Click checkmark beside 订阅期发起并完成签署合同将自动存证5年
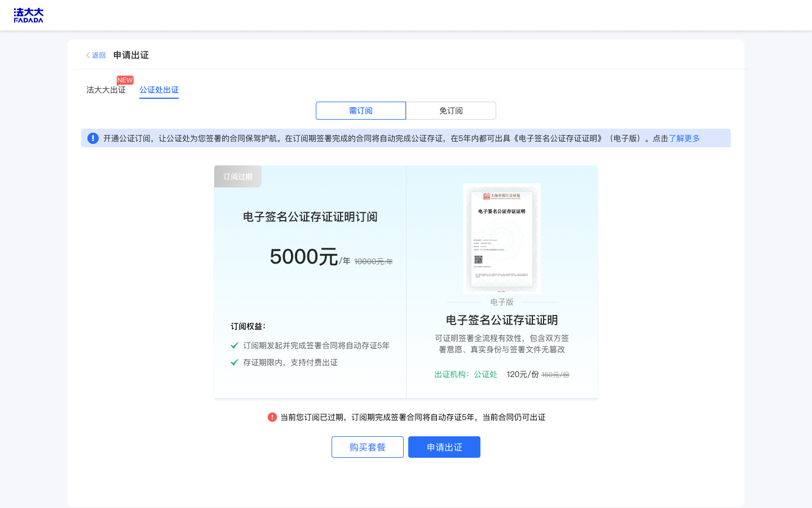The height and width of the screenshot is (508, 812). point(235,345)
